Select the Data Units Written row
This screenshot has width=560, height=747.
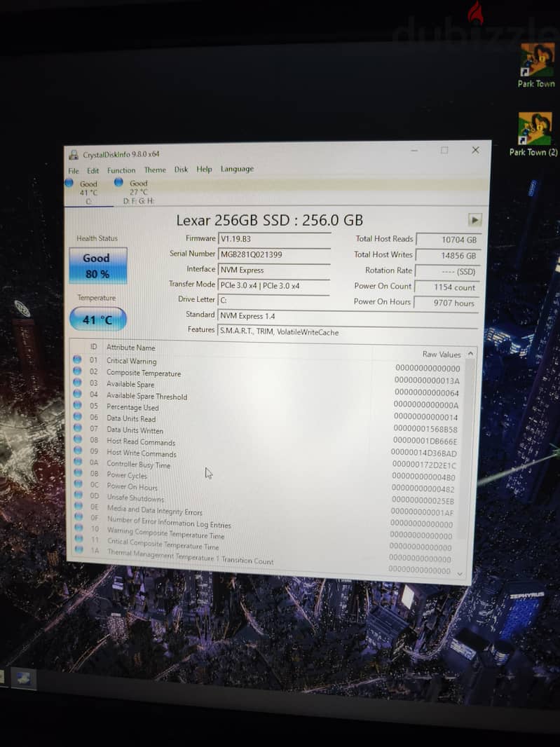[x=267, y=434]
